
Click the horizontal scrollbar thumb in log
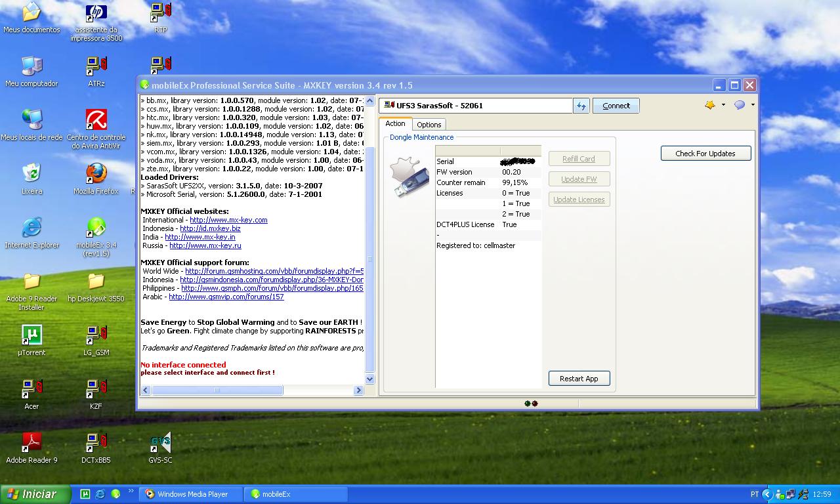(x=217, y=390)
